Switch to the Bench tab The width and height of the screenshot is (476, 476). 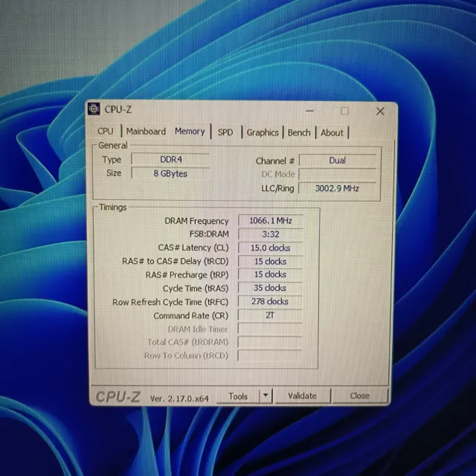point(299,132)
